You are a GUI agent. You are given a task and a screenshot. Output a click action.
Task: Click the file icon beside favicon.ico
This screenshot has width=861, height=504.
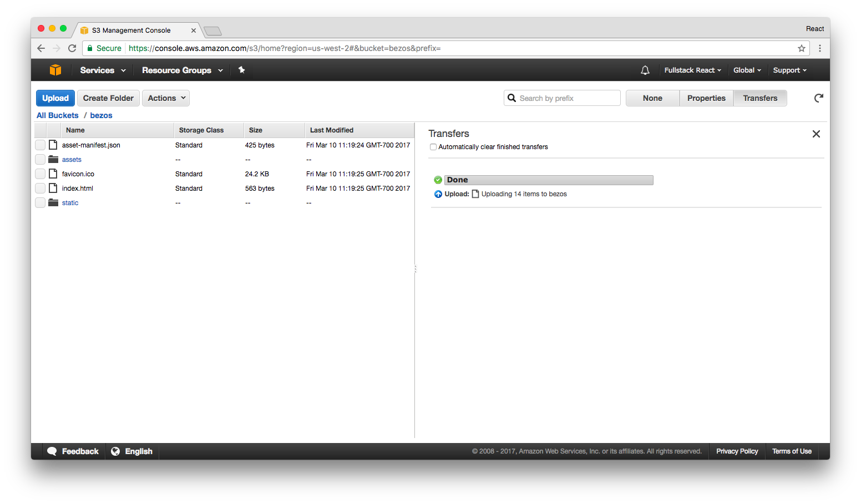coord(53,174)
